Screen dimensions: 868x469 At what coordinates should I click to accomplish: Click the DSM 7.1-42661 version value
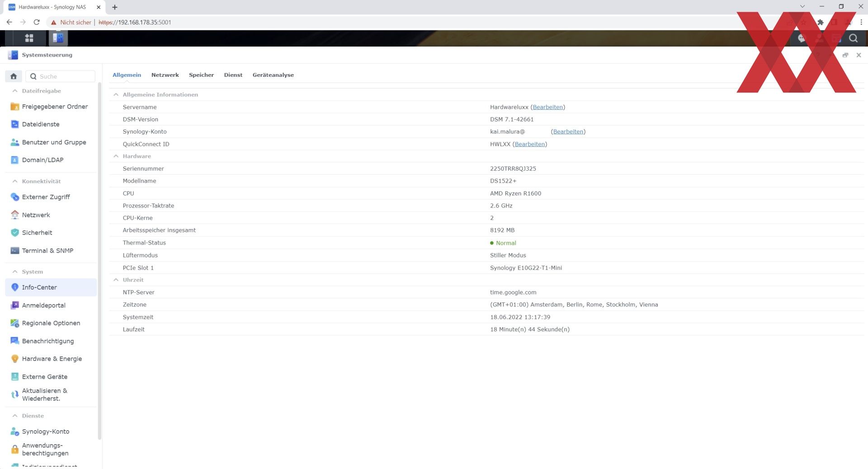512,119
